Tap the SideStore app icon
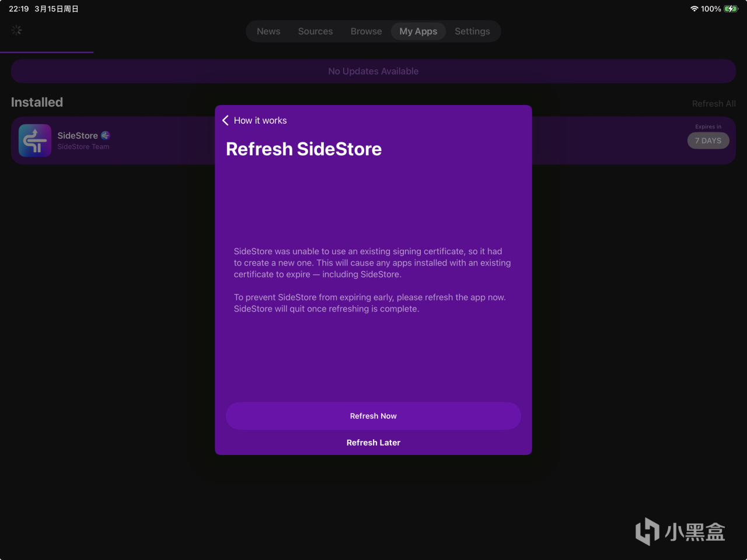This screenshot has width=747, height=560. pos(35,141)
